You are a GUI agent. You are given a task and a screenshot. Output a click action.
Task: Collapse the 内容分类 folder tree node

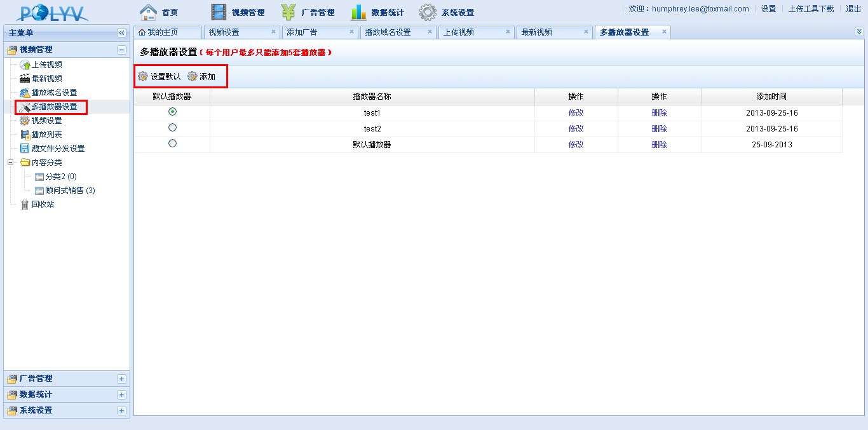[11, 163]
